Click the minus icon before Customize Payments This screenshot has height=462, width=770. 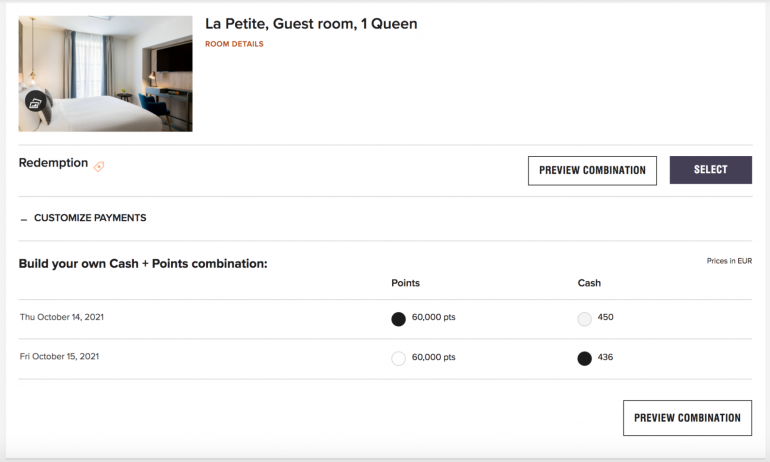click(x=24, y=219)
